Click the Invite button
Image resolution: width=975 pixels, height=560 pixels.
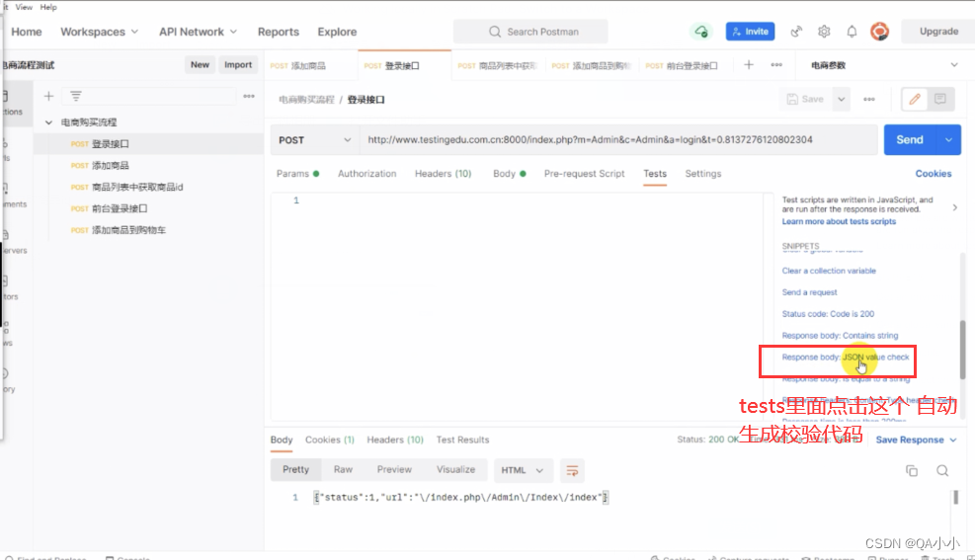point(750,32)
